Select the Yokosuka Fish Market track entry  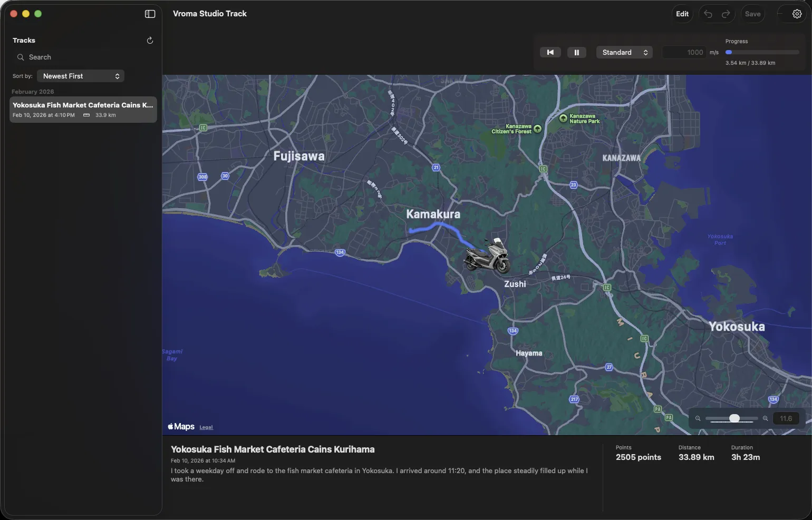(x=83, y=110)
